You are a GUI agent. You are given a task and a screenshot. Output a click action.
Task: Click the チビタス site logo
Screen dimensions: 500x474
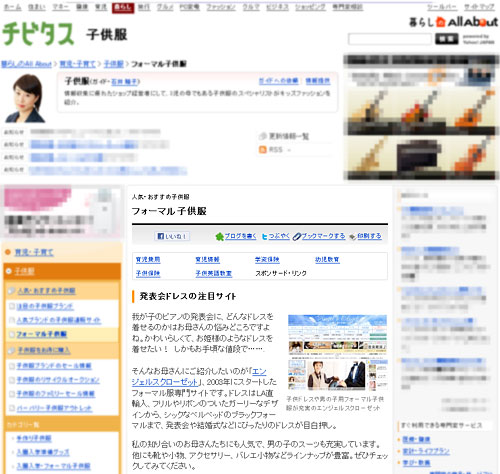tap(38, 34)
